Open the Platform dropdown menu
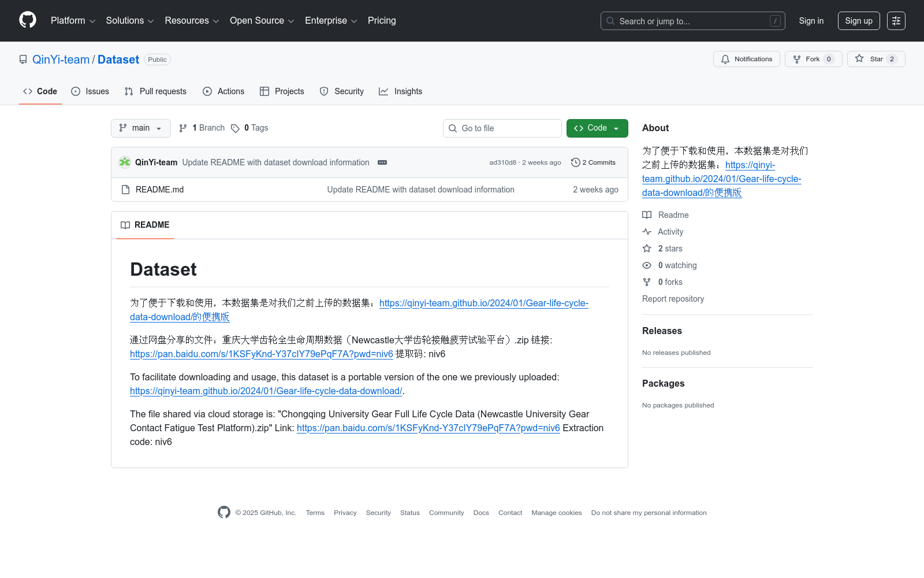The height and width of the screenshot is (578, 924). 73,20
